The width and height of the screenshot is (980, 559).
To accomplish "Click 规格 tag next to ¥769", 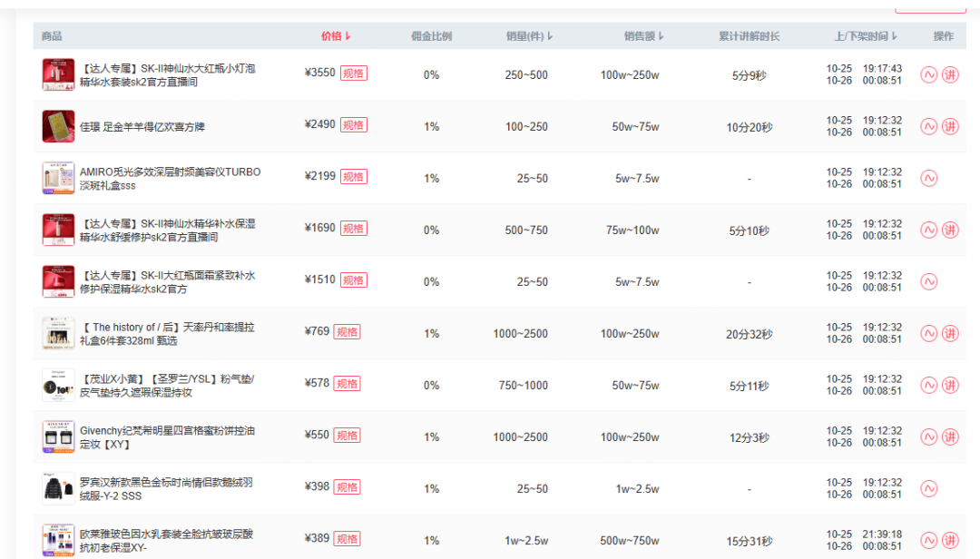I will 347,332.
